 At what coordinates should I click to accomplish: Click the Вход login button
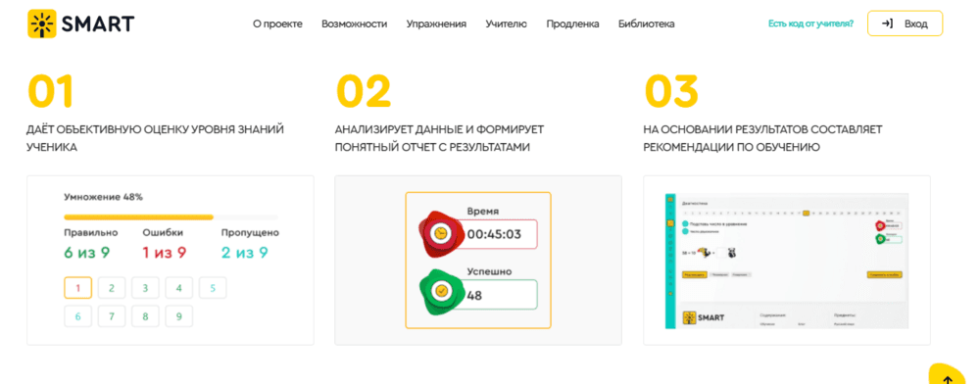905,24
